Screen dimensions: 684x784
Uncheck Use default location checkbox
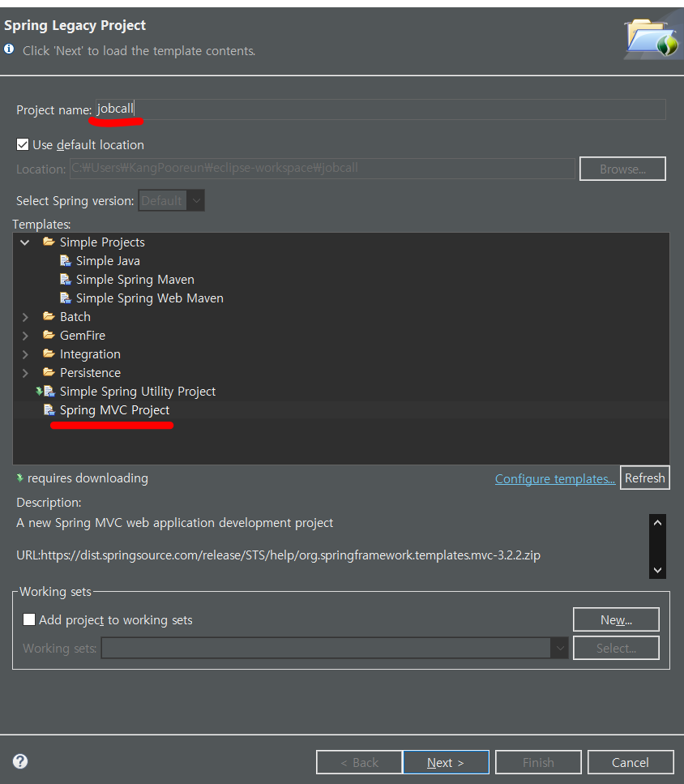(x=23, y=144)
